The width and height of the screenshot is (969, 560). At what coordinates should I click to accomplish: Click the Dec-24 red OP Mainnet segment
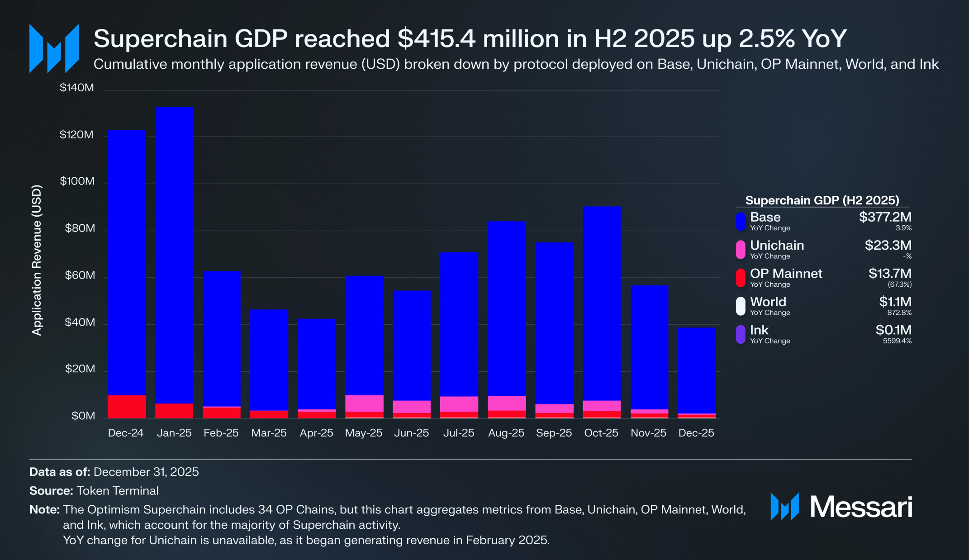pos(127,407)
